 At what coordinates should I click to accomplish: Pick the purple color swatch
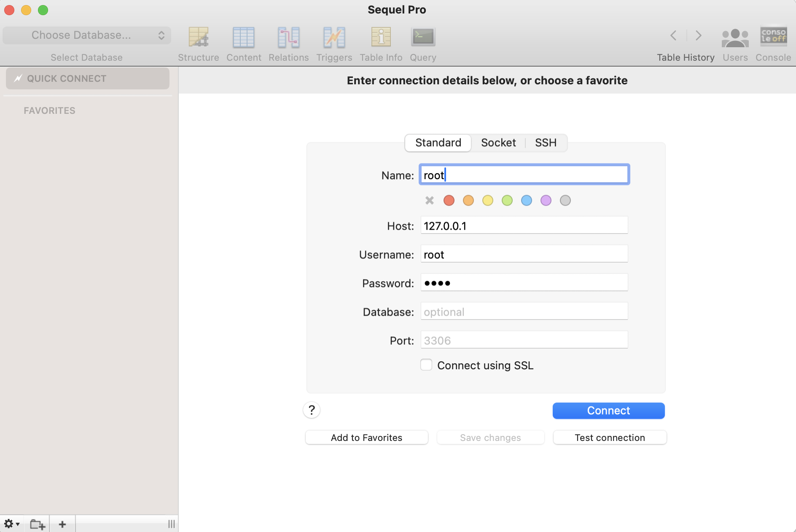(x=546, y=200)
